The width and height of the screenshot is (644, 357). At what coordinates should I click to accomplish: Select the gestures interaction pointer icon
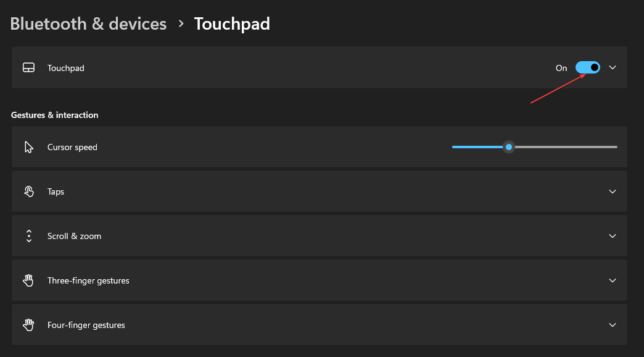[x=28, y=147]
